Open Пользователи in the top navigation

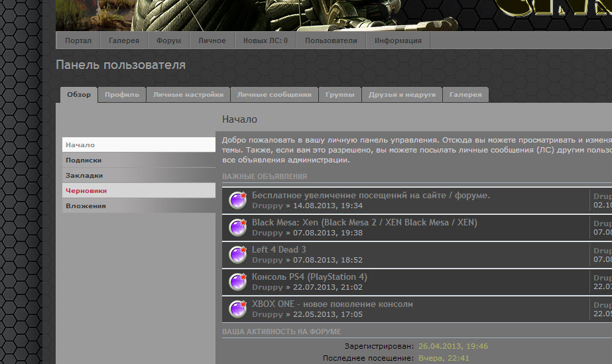[331, 40]
